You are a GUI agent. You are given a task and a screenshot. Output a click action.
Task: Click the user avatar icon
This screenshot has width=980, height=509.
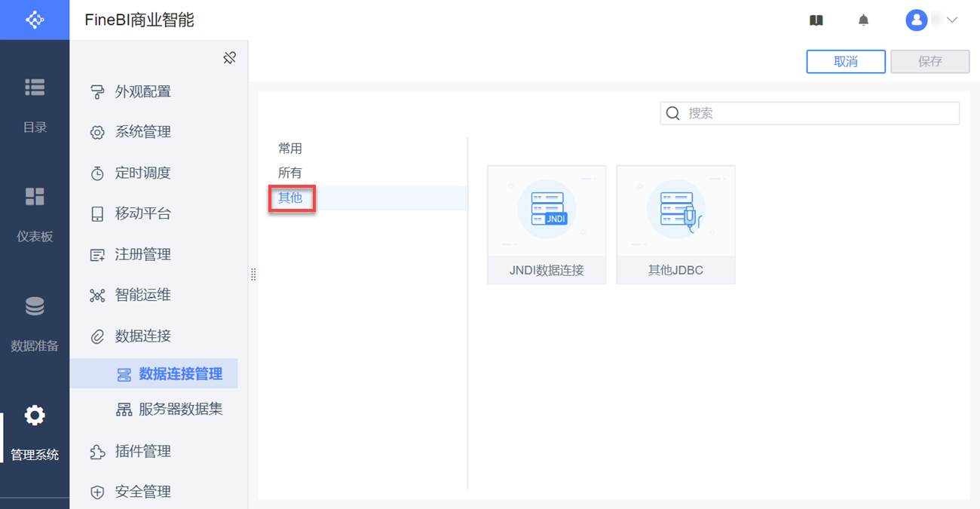(916, 20)
